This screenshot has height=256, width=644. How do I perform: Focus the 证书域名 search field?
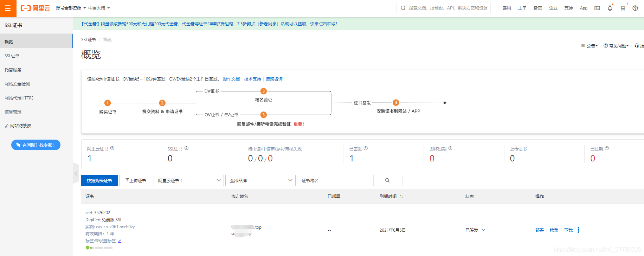click(x=335, y=180)
